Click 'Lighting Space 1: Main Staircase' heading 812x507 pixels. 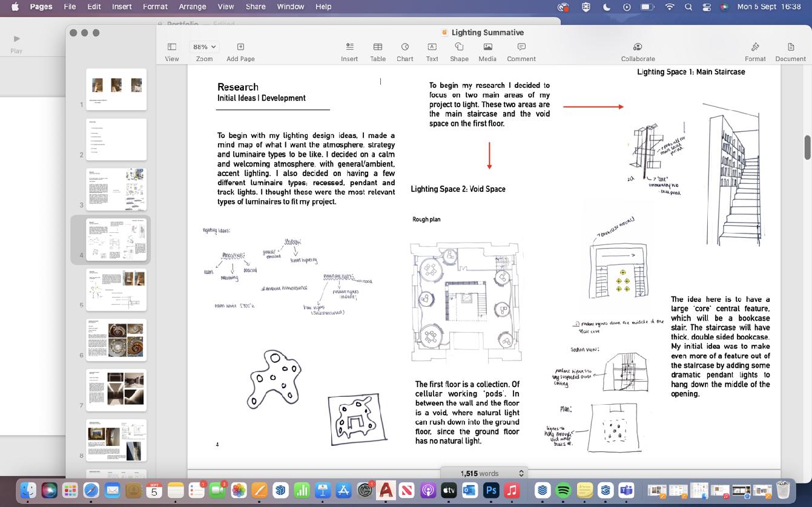(x=691, y=71)
